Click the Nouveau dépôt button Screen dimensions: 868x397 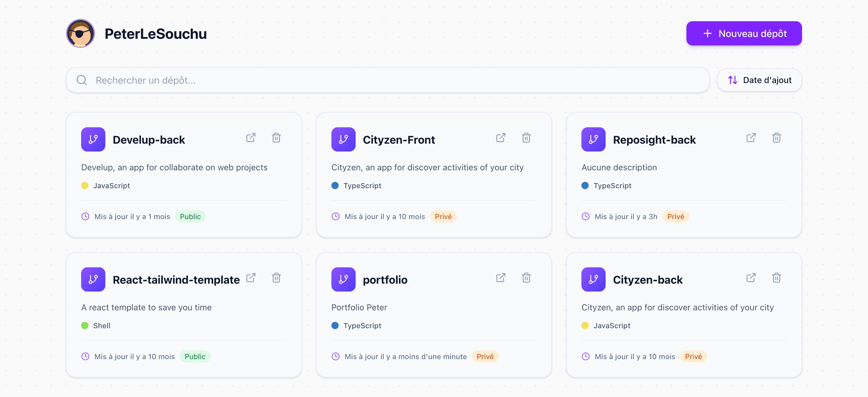pyautogui.click(x=744, y=33)
